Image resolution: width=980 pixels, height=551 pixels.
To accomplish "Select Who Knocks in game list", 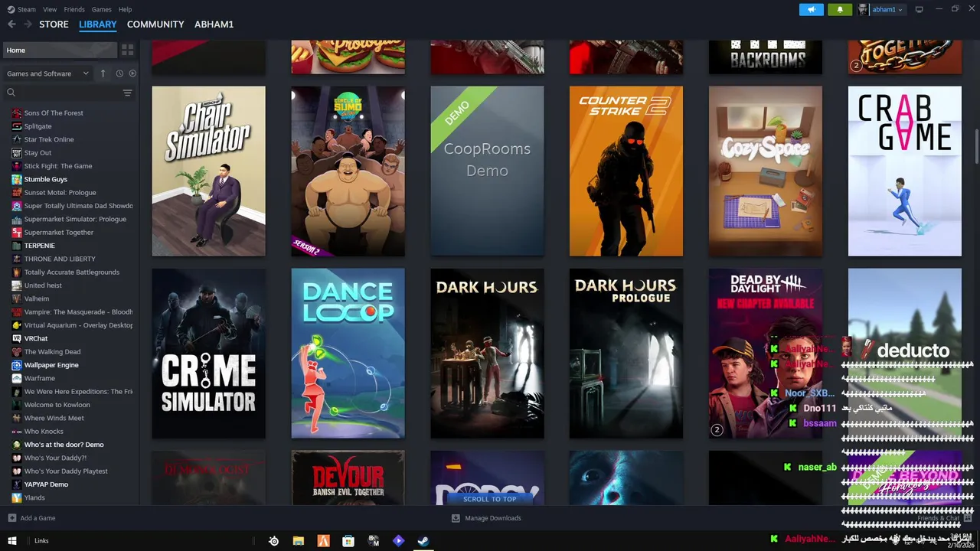I will click(44, 432).
